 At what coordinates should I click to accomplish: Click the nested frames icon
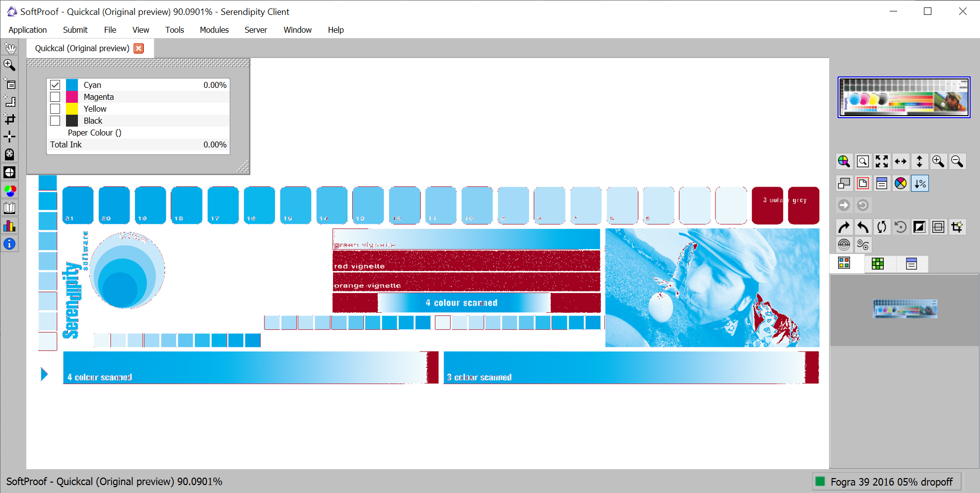(938, 227)
